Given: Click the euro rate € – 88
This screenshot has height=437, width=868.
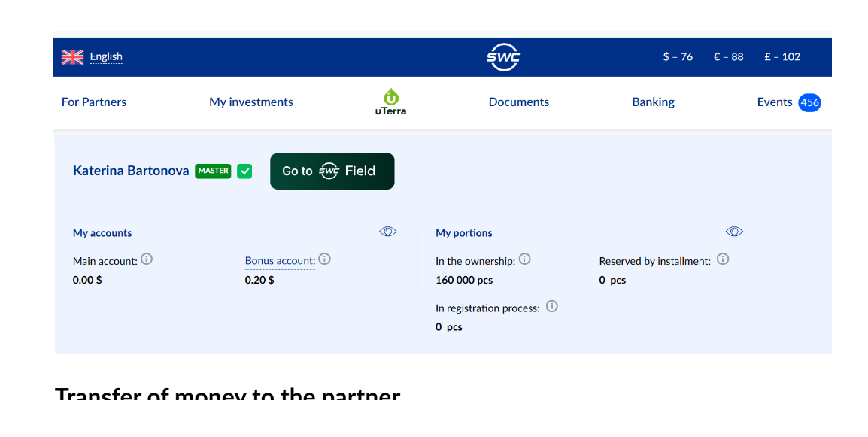Looking at the screenshot, I should pyautogui.click(x=729, y=56).
